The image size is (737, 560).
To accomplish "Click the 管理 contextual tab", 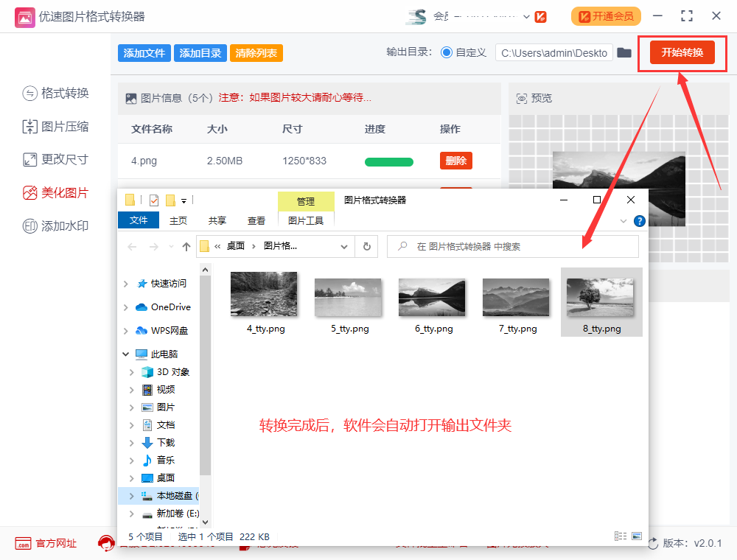I will tap(306, 201).
